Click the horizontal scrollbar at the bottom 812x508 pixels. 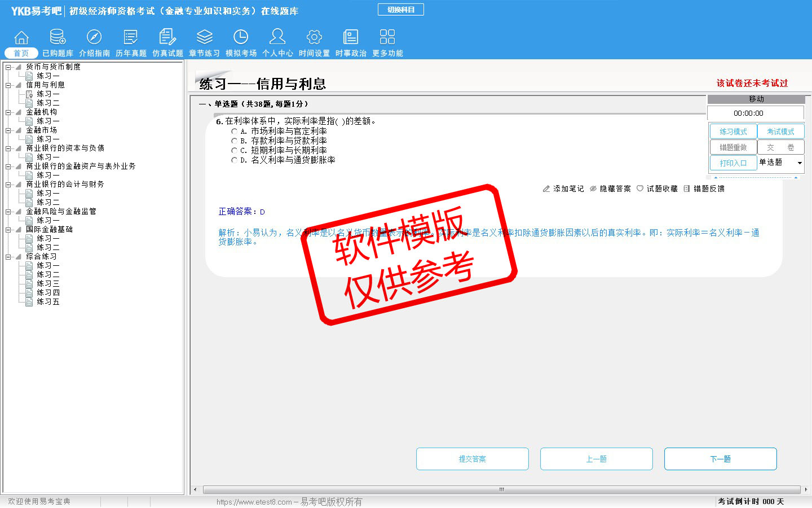pos(501,489)
